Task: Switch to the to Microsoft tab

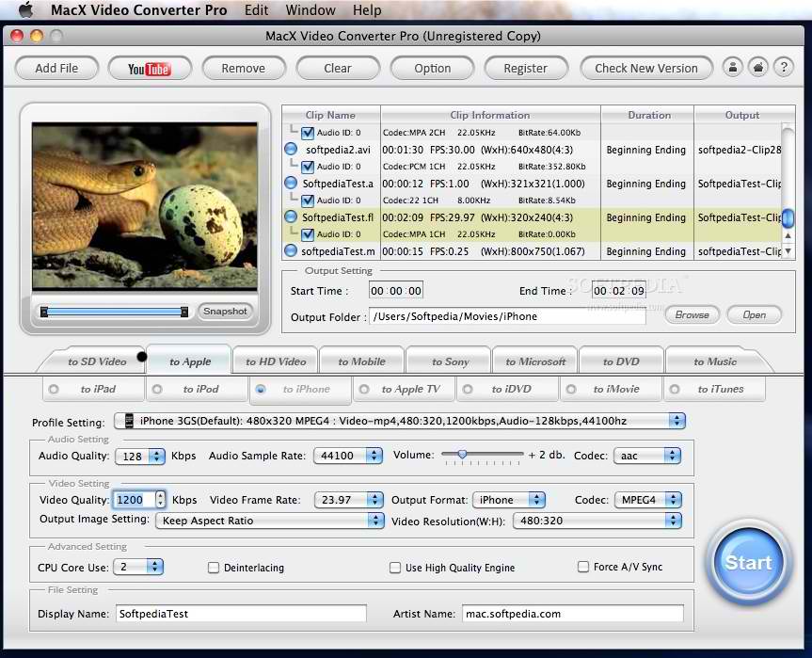Action: [x=535, y=361]
